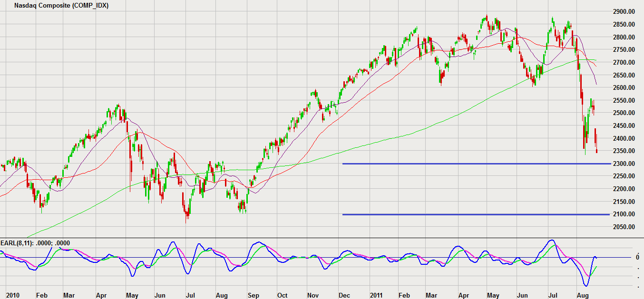Select the lower blue horizontal support line
This screenshot has width=644, height=299.
click(476, 214)
